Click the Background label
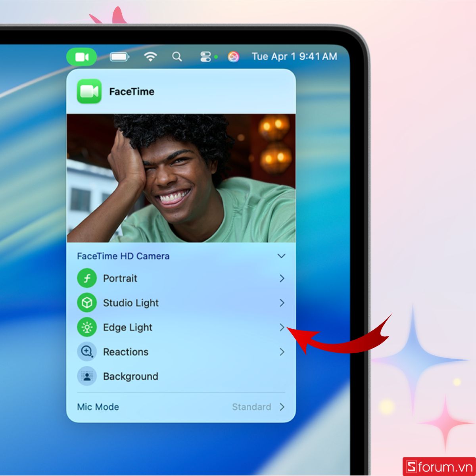 [131, 376]
